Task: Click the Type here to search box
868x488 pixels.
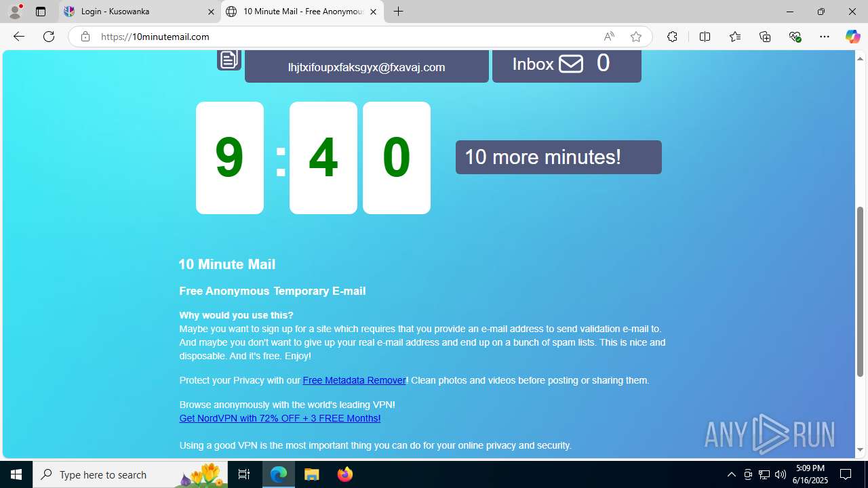Action: pos(130,474)
